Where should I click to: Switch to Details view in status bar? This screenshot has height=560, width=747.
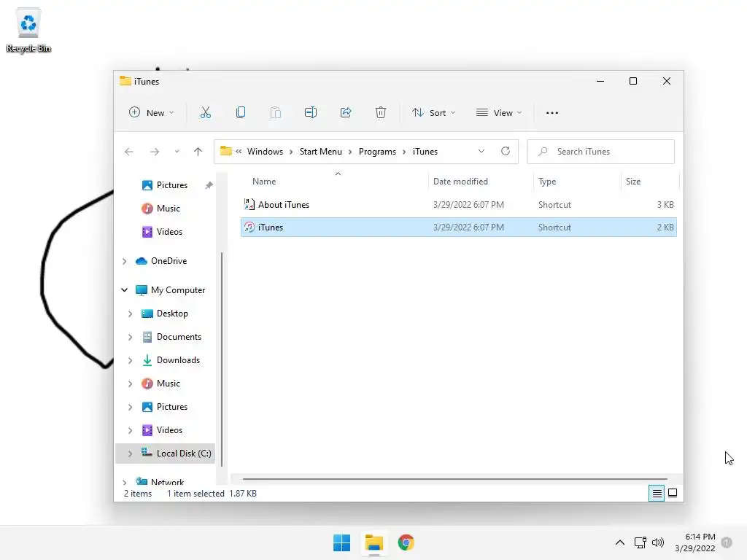pyautogui.click(x=657, y=494)
